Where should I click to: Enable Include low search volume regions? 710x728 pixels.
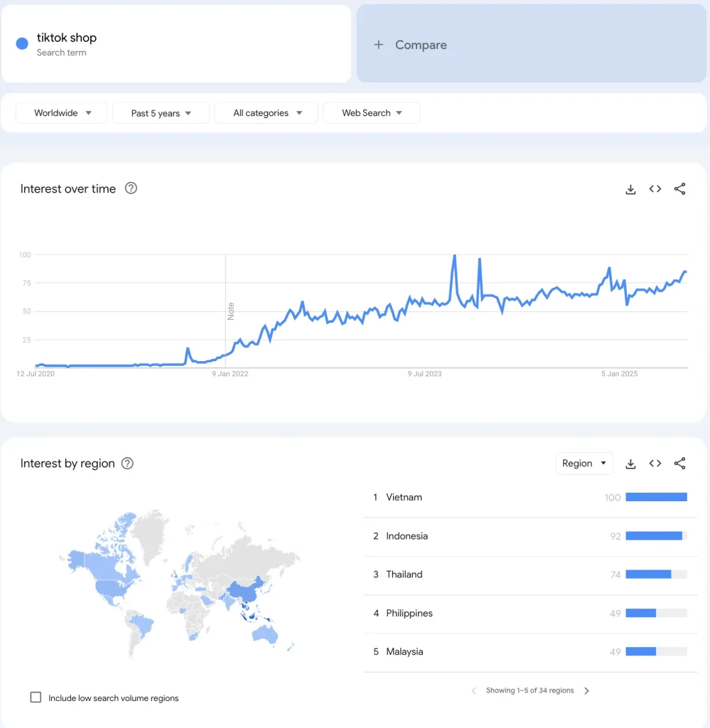[x=36, y=697]
